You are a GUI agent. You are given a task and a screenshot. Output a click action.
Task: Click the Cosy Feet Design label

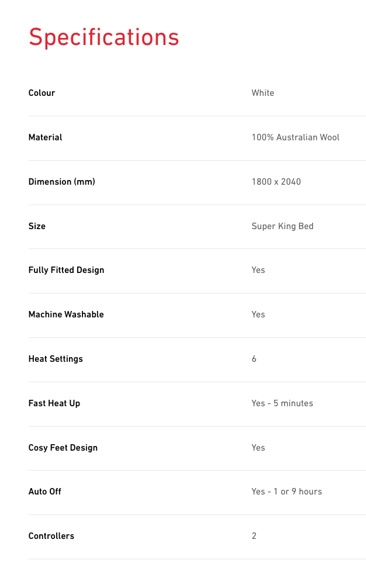point(63,448)
